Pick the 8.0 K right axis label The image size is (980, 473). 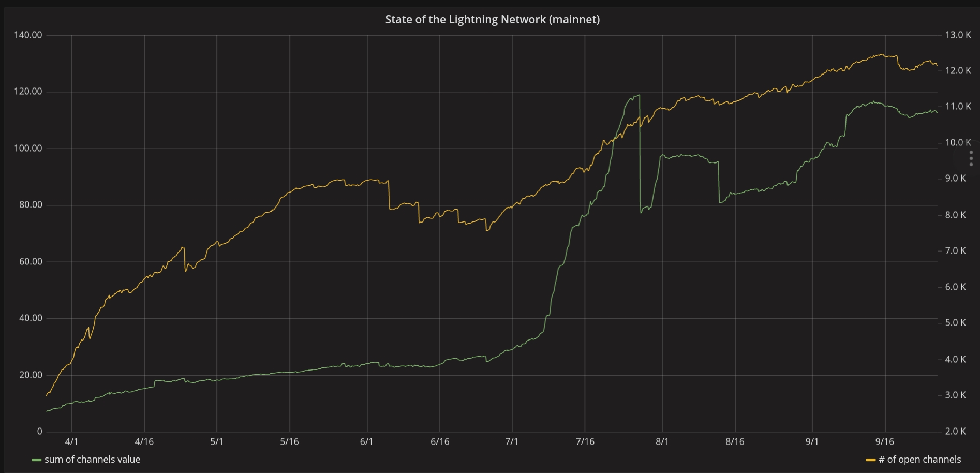955,215
